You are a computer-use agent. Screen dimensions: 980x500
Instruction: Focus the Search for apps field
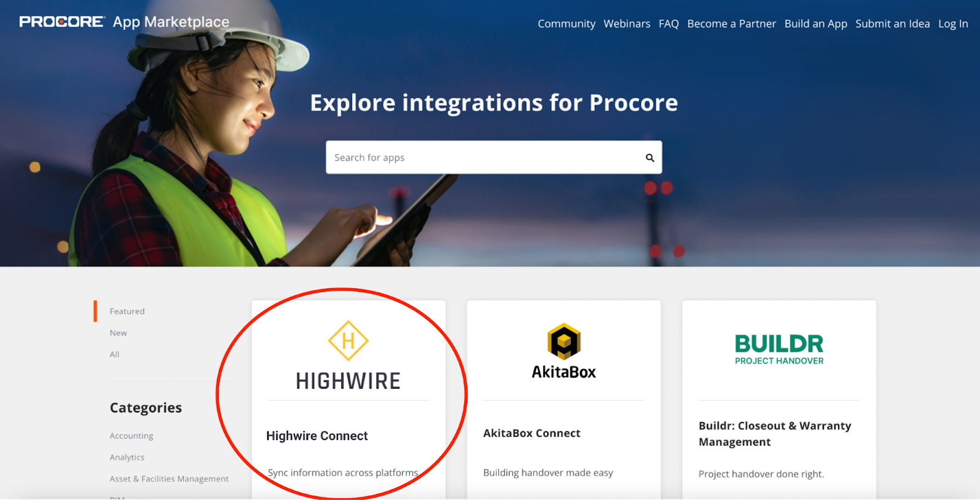pos(494,157)
